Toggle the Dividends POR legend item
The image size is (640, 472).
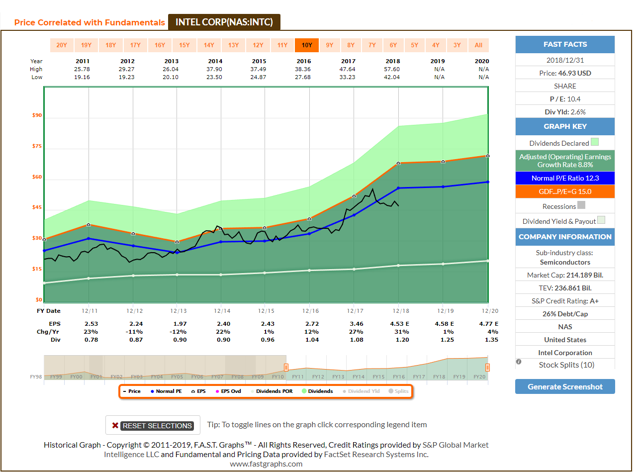point(272,391)
